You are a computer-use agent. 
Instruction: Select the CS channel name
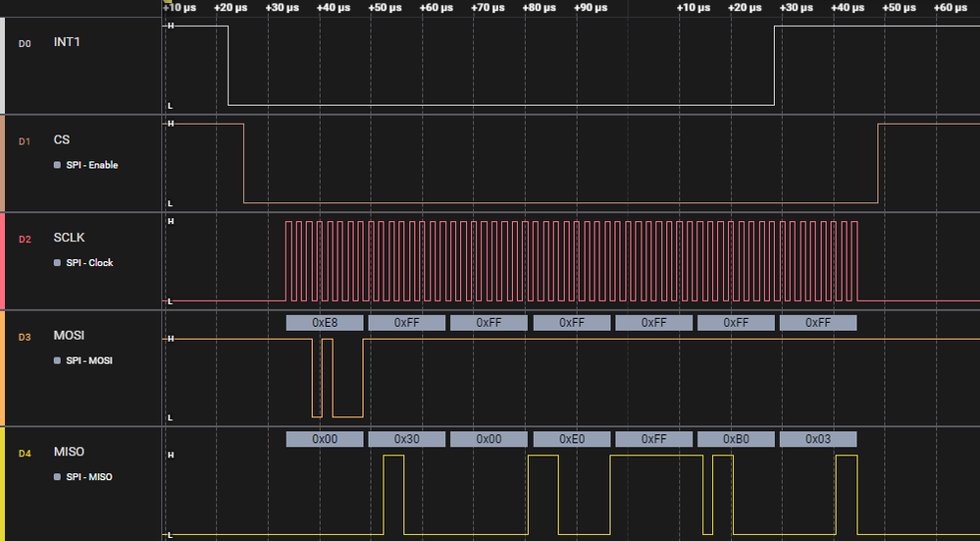(x=61, y=140)
